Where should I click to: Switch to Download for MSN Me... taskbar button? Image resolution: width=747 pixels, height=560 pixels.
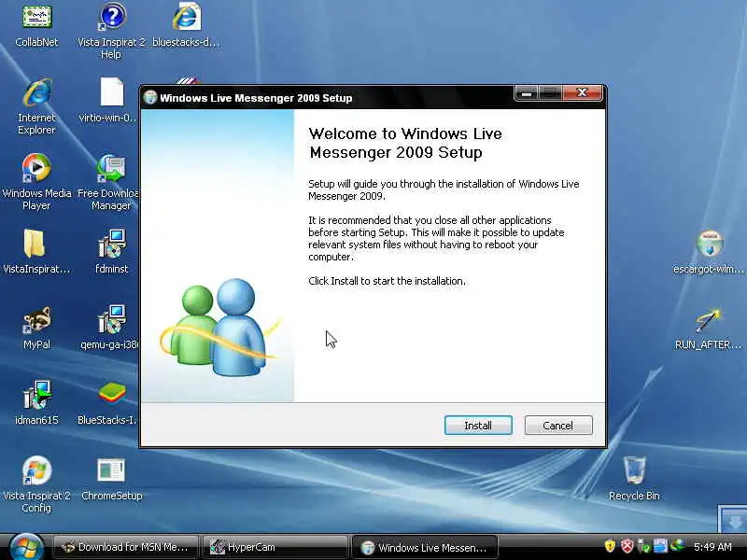[125, 547]
